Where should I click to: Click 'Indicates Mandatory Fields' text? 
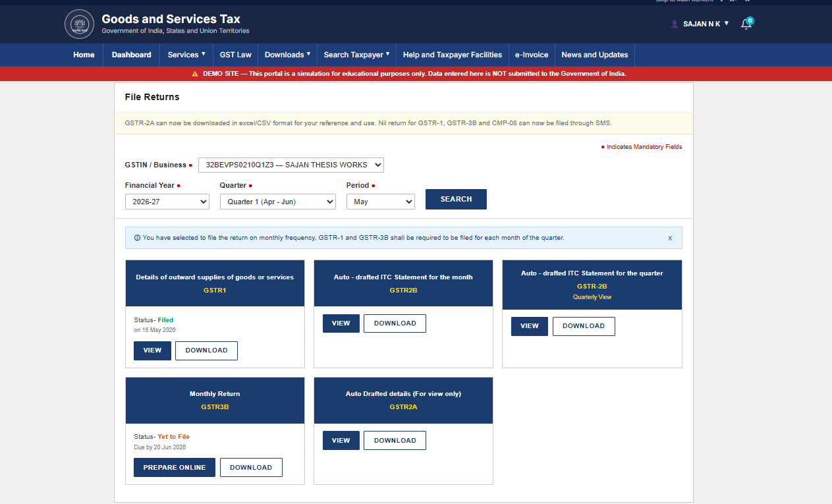tap(644, 147)
